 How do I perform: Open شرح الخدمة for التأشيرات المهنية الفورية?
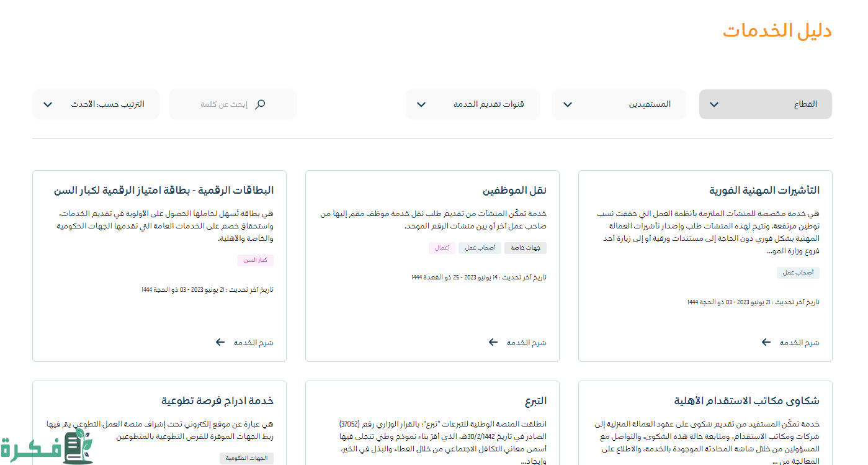(799, 343)
